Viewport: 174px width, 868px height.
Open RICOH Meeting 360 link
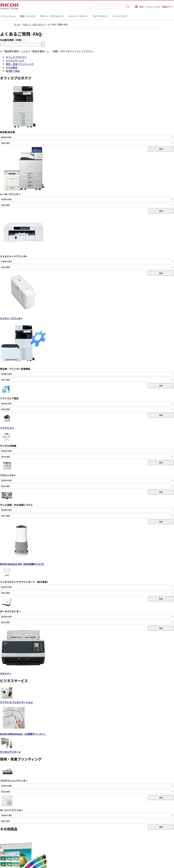tap(23, 564)
